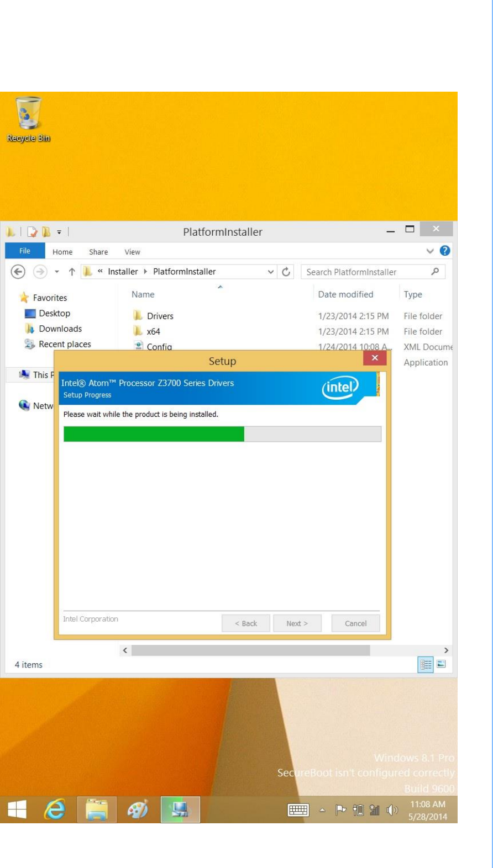Click the x64 folder icon

tap(138, 331)
